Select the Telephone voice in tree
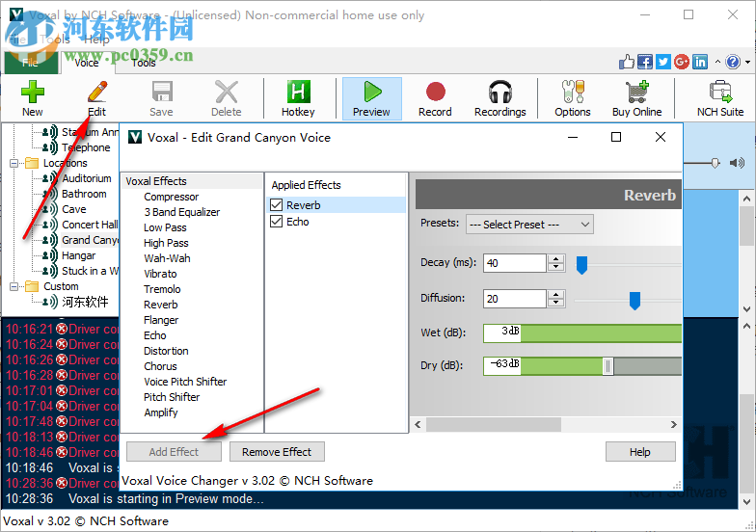The height and width of the screenshot is (532, 756). coord(85,147)
